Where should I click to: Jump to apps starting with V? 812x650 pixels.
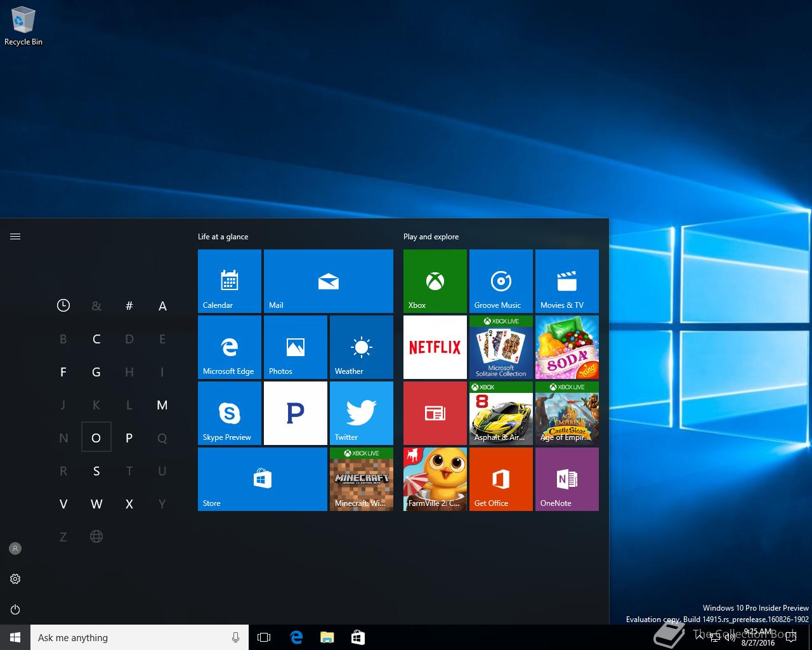[63, 504]
